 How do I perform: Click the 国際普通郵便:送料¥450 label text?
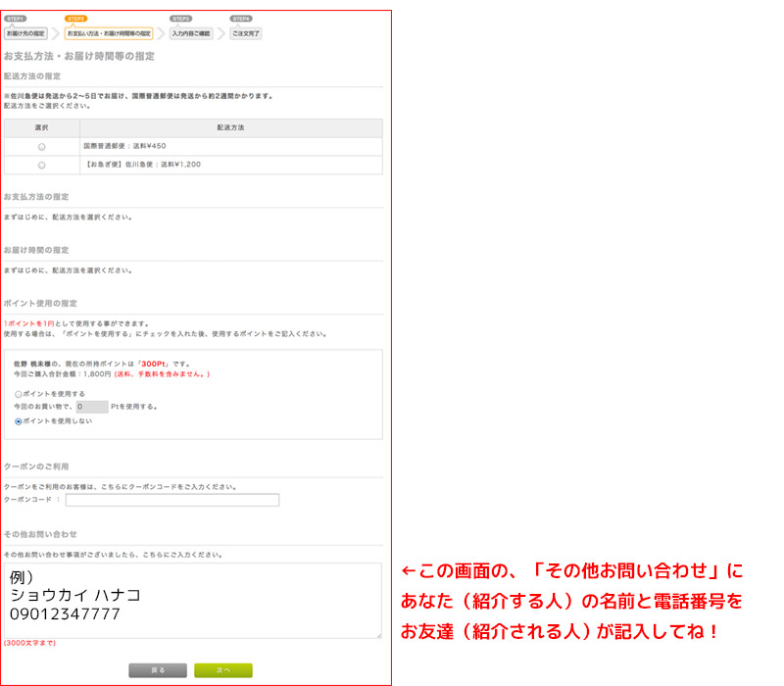click(x=119, y=146)
